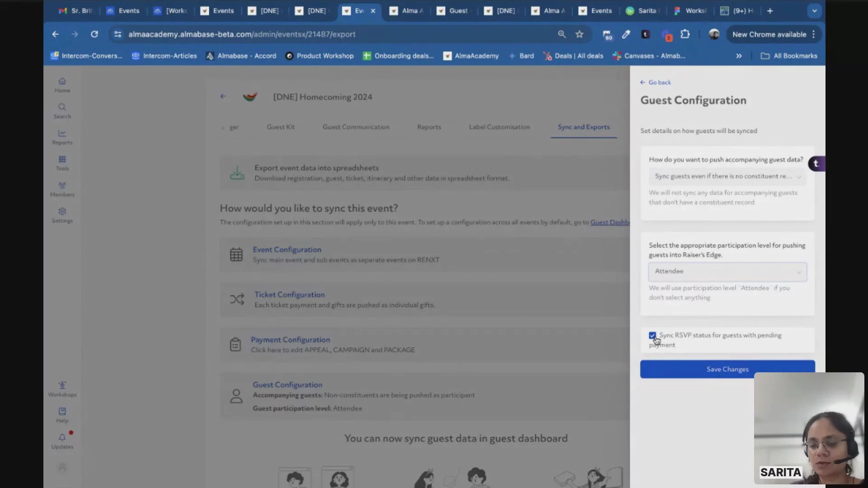The height and width of the screenshot is (488, 868).
Task: Open Tools in the left sidebar
Action: (x=62, y=163)
